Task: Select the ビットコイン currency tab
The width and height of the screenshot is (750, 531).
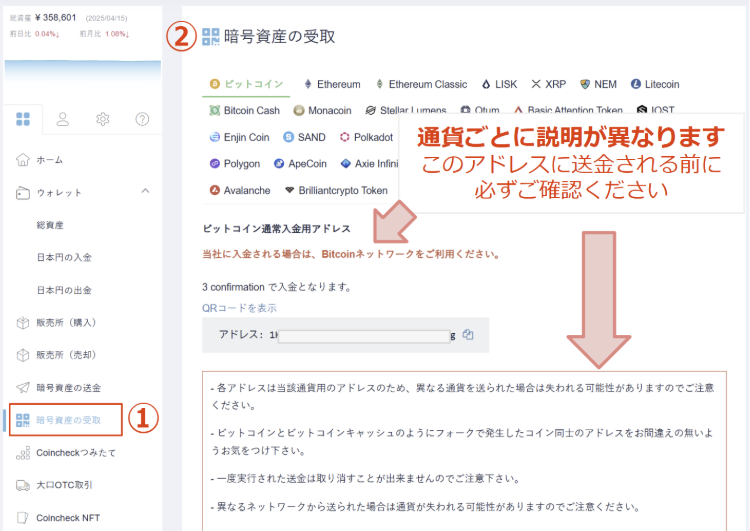Action: tap(245, 84)
